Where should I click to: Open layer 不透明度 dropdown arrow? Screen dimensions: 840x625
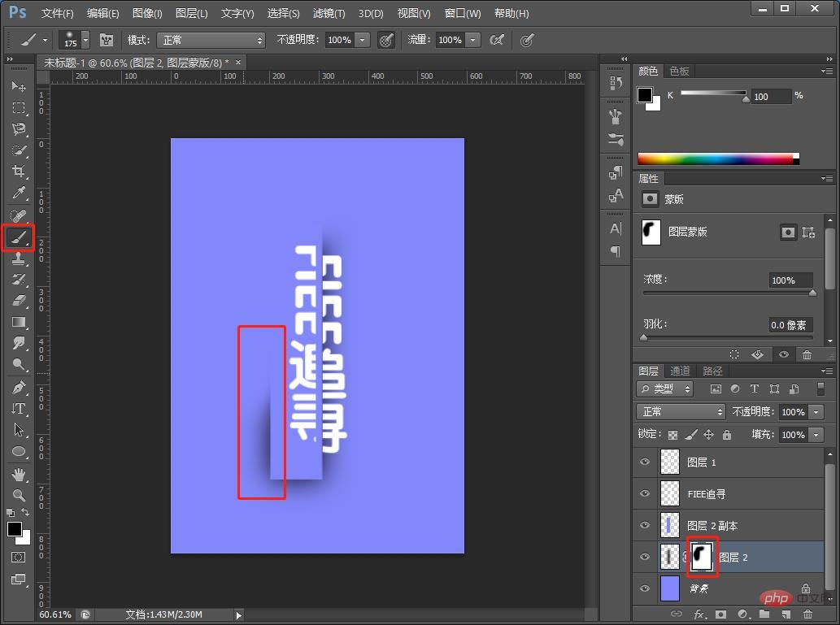pos(816,412)
